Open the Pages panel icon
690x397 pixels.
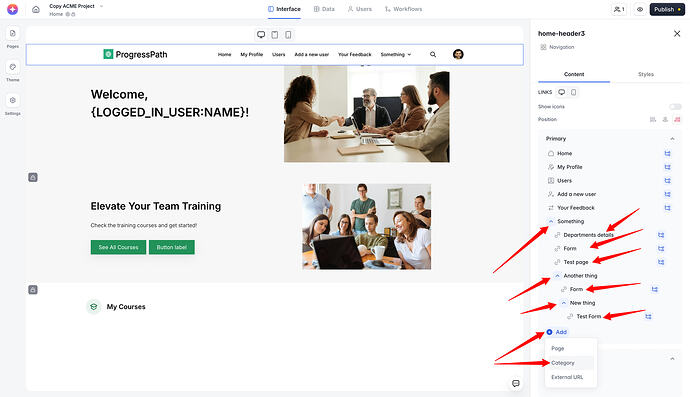[x=12, y=33]
